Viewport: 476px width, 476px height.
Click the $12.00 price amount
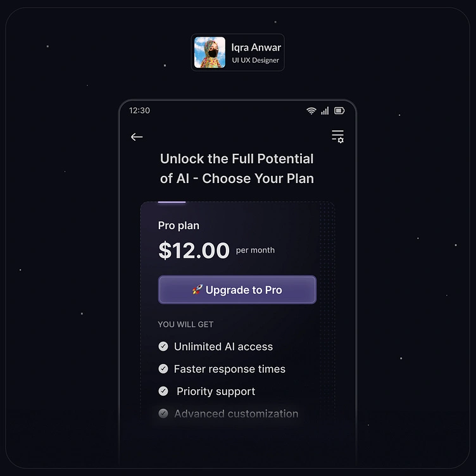(194, 250)
